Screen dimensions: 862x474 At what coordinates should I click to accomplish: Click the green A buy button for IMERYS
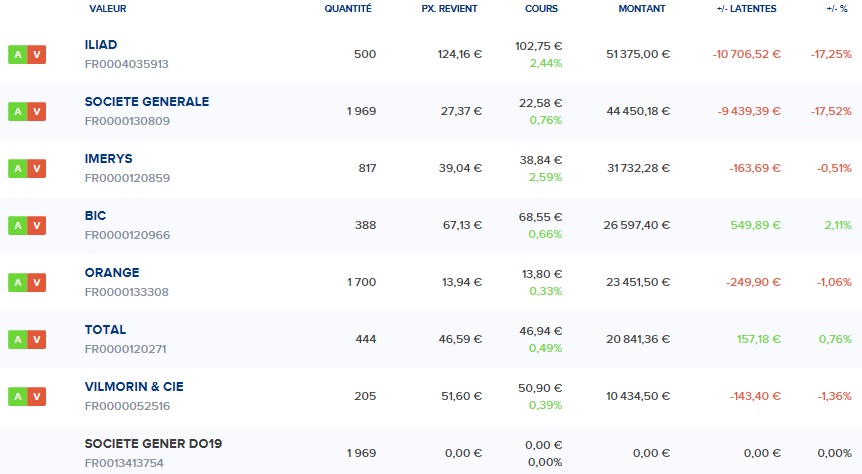coord(18,168)
